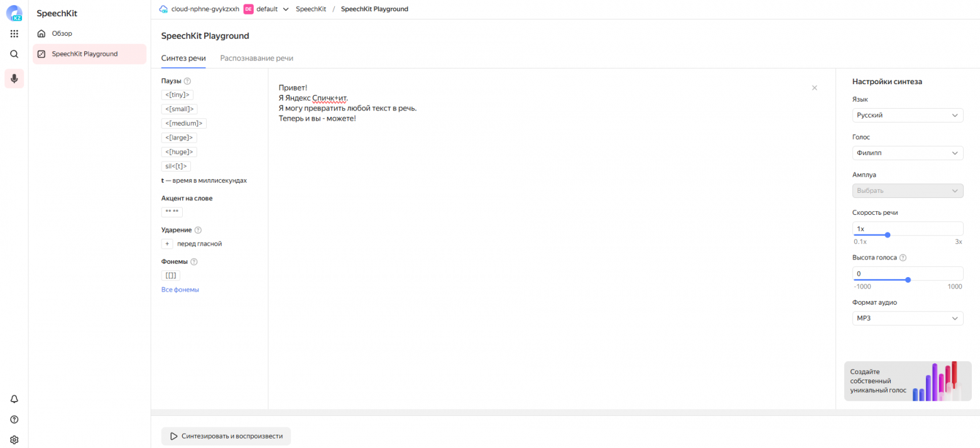Open the all services grid icon
980x448 pixels.
coord(14,34)
